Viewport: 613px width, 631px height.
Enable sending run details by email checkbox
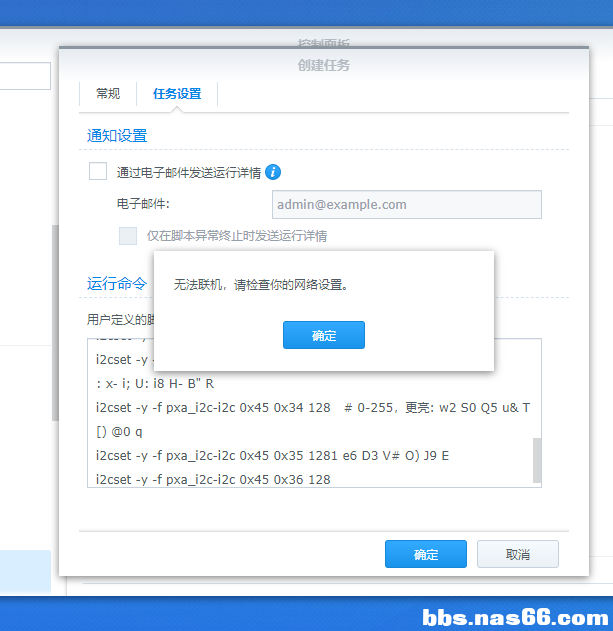98,171
